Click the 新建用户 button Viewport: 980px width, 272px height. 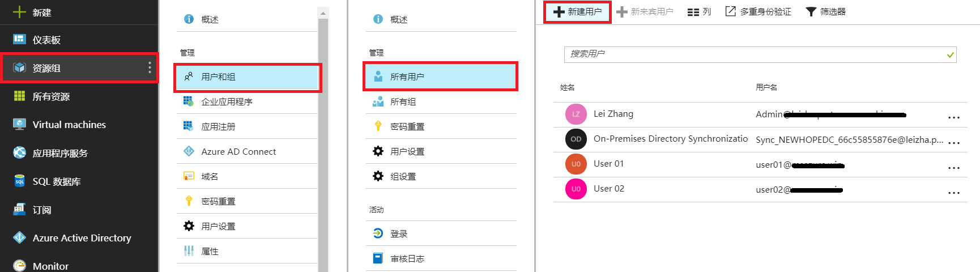coord(577,12)
